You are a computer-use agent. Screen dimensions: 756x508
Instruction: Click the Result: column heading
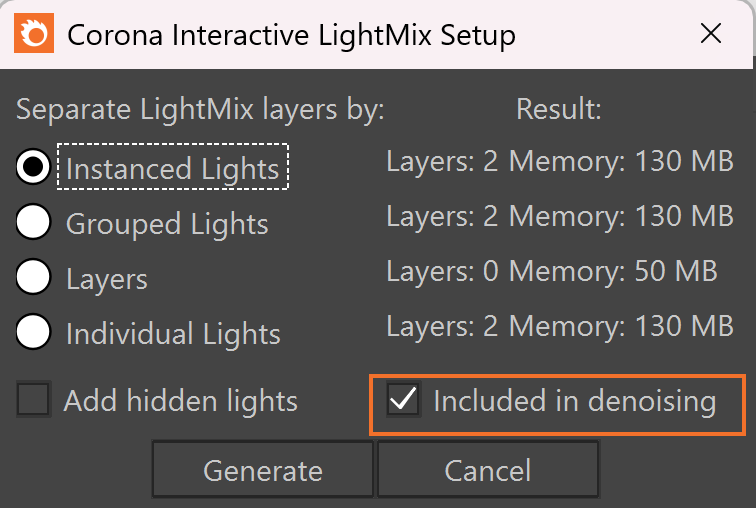559,109
